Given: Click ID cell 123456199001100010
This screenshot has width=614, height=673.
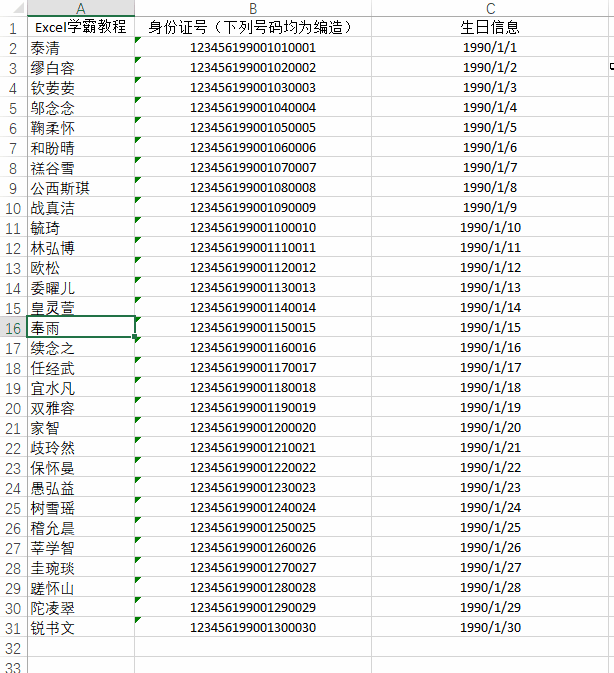Looking at the screenshot, I should [x=253, y=227].
